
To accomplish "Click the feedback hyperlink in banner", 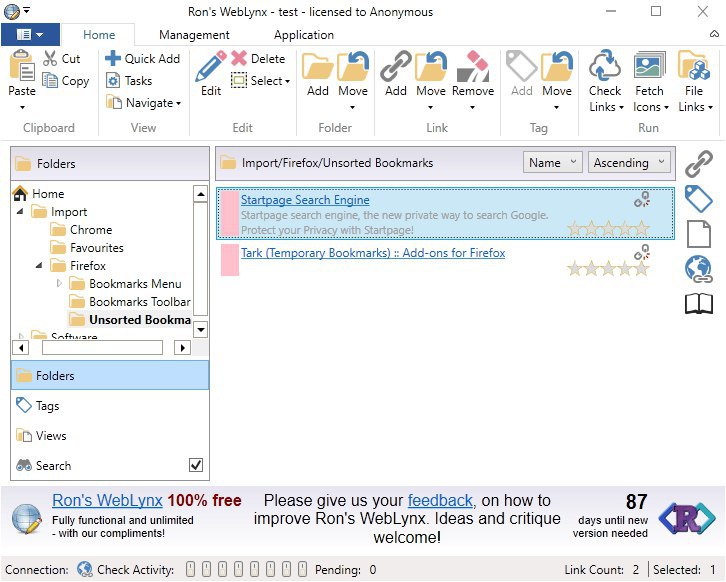I will (440, 501).
